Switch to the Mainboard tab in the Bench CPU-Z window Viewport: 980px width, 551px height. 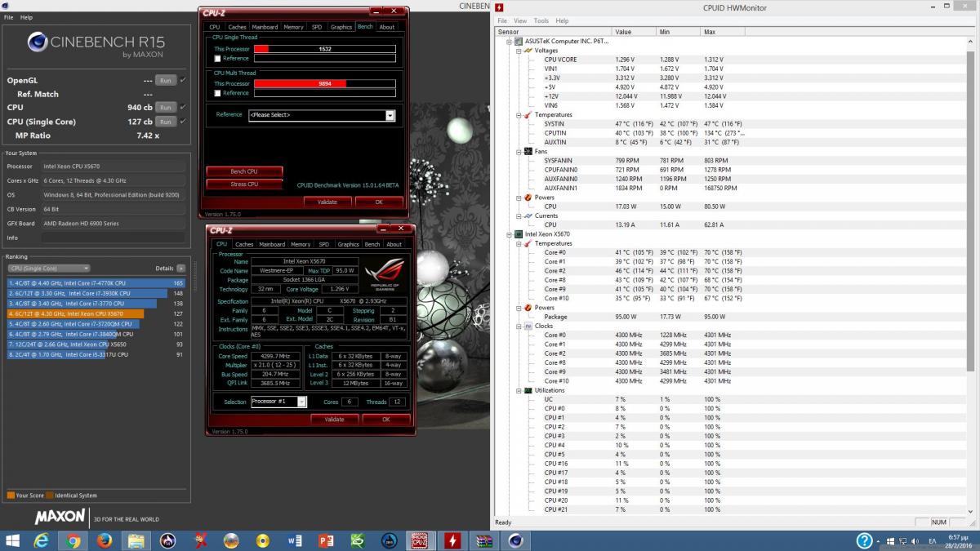(265, 27)
